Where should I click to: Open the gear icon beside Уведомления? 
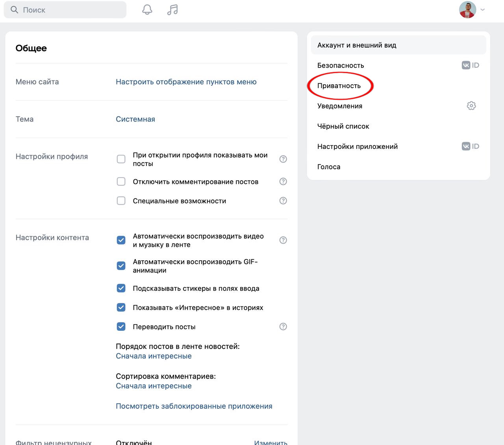point(471,106)
